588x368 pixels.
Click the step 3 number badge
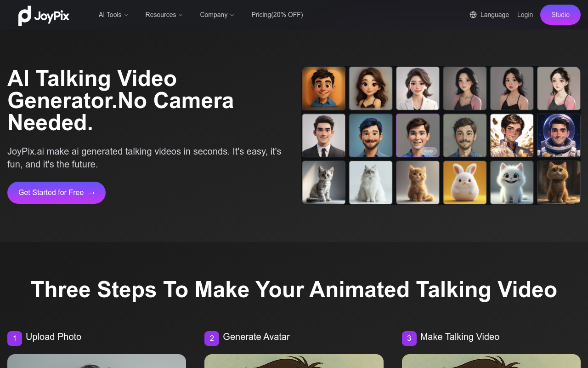pyautogui.click(x=409, y=339)
